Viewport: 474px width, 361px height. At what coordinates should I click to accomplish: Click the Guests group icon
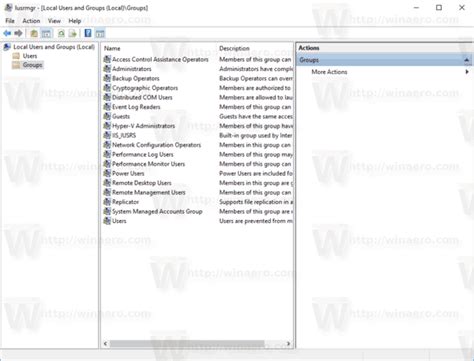pyautogui.click(x=107, y=116)
